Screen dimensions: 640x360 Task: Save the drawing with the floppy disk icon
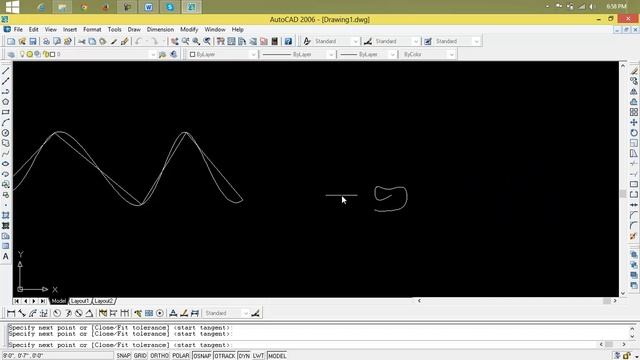[x=33, y=41]
